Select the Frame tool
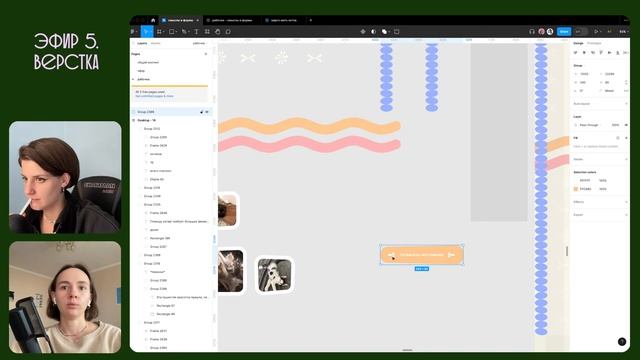 tap(159, 31)
